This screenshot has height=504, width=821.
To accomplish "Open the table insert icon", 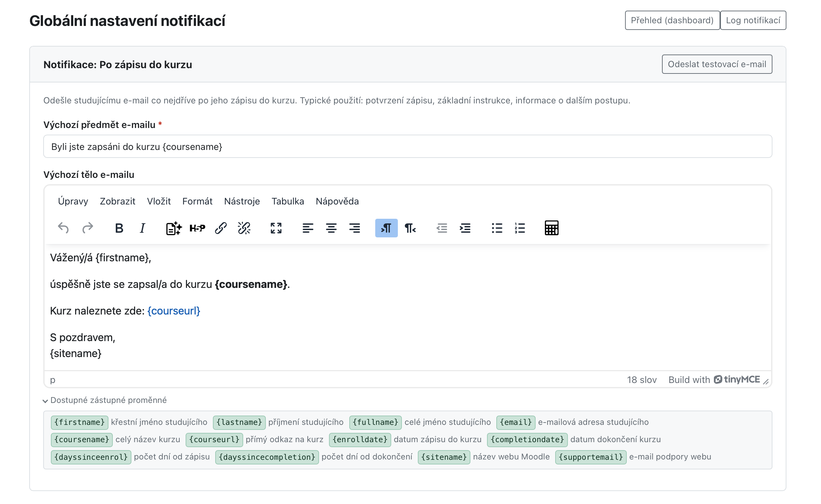I will point(552,228).
